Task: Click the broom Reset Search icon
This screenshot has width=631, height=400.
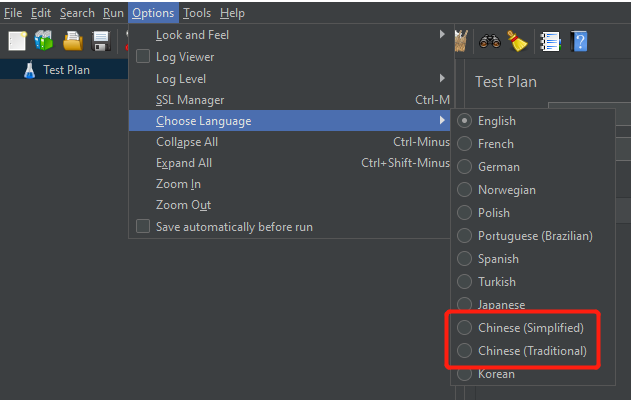Action: (517, 41)
